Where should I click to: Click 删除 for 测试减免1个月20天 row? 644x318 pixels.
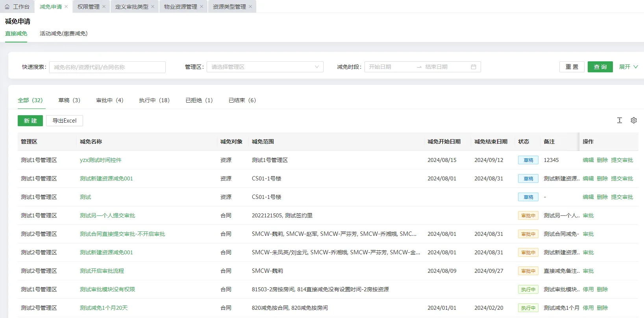pos(602,308)
